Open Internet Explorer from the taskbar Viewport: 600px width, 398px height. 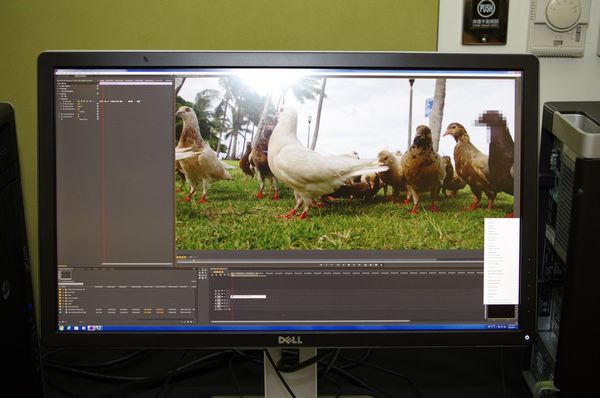tap(69, 328)
